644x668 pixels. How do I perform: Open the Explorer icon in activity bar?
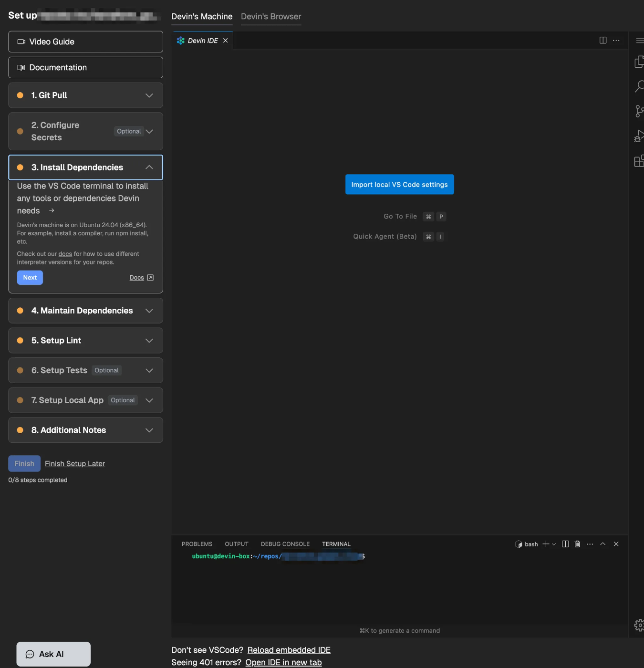click(x=639, y=62)
